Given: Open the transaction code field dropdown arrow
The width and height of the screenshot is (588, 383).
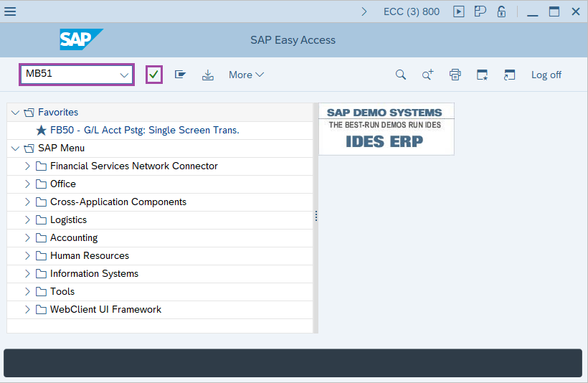Looking at the screenshot, I should [124, 75].
